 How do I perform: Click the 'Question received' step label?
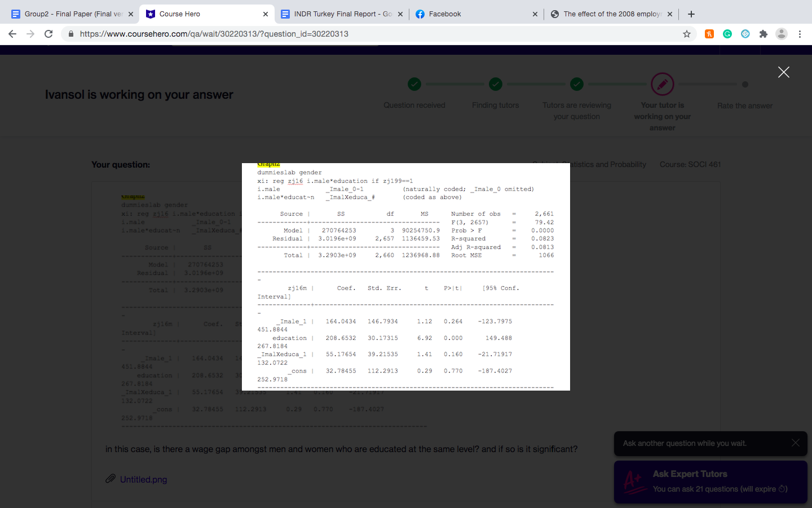[414, 105]
